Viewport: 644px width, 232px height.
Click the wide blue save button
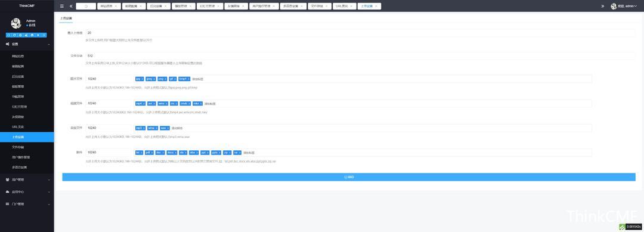click(x=349, y=177)
